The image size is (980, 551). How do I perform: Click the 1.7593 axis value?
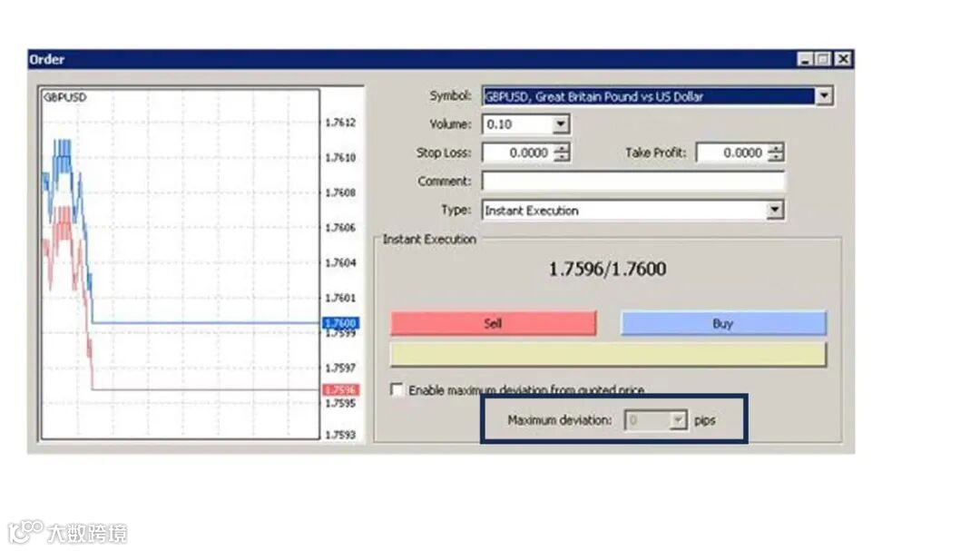[x=340, y=435]
